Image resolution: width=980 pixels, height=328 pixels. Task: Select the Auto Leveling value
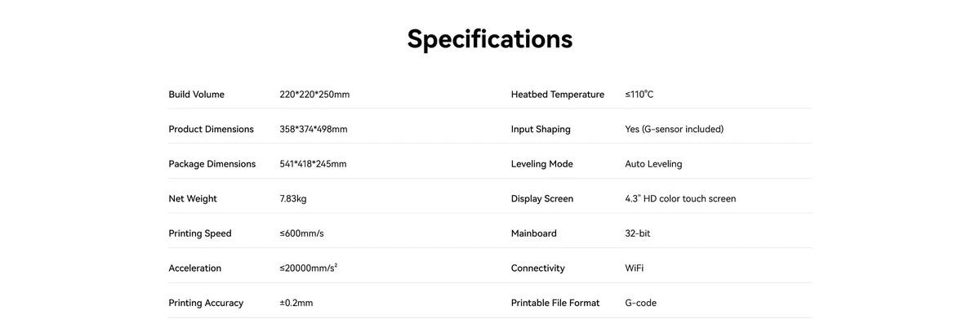(653, 164)
